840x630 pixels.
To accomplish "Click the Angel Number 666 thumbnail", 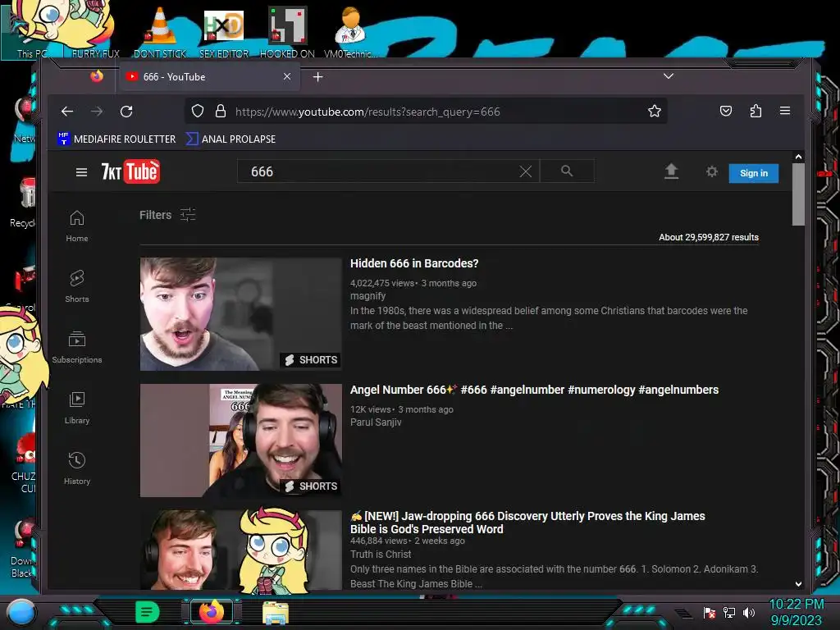I will 240,441.
